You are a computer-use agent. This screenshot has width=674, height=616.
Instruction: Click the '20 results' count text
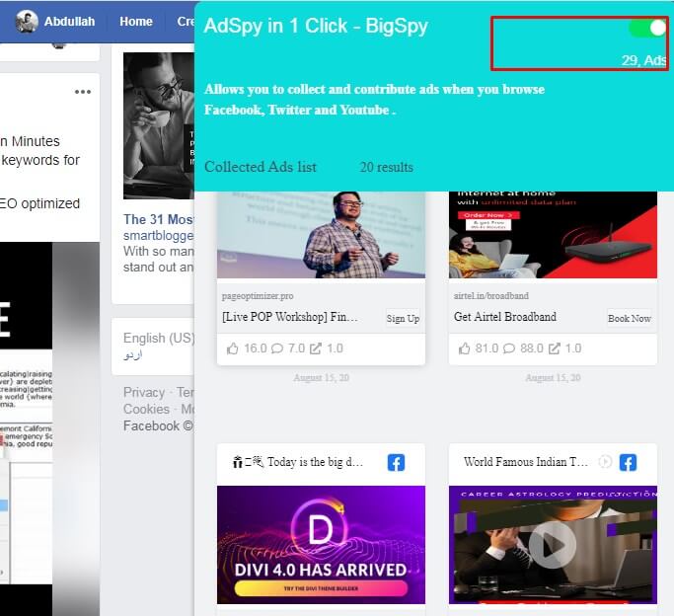(x=387, y=167)
